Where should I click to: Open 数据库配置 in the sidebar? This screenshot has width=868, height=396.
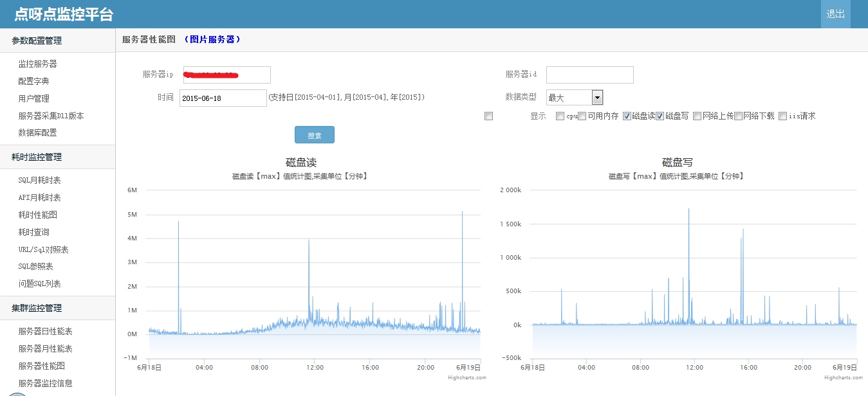click(x=37, y=133)
